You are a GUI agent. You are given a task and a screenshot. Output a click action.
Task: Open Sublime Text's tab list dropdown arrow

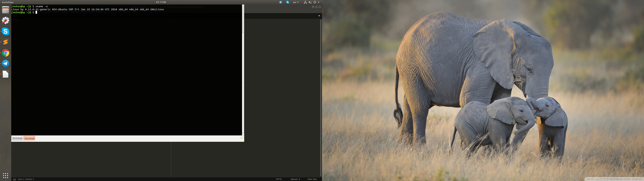[x=319, y=16]
